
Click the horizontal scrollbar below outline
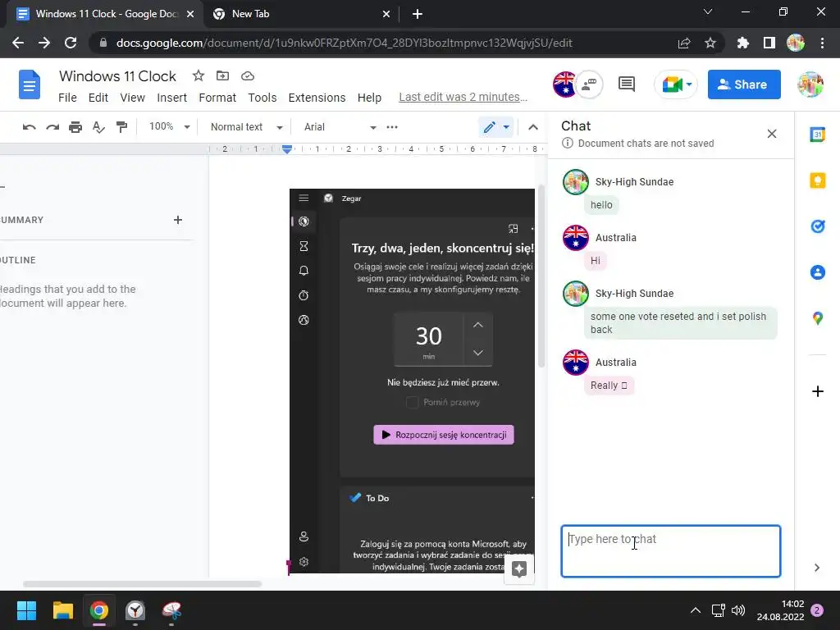point(142,584)
